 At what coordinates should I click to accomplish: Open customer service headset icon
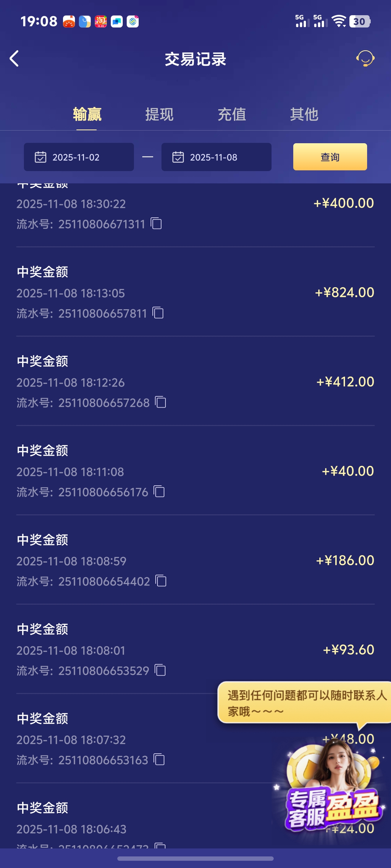tap(365, 59)
